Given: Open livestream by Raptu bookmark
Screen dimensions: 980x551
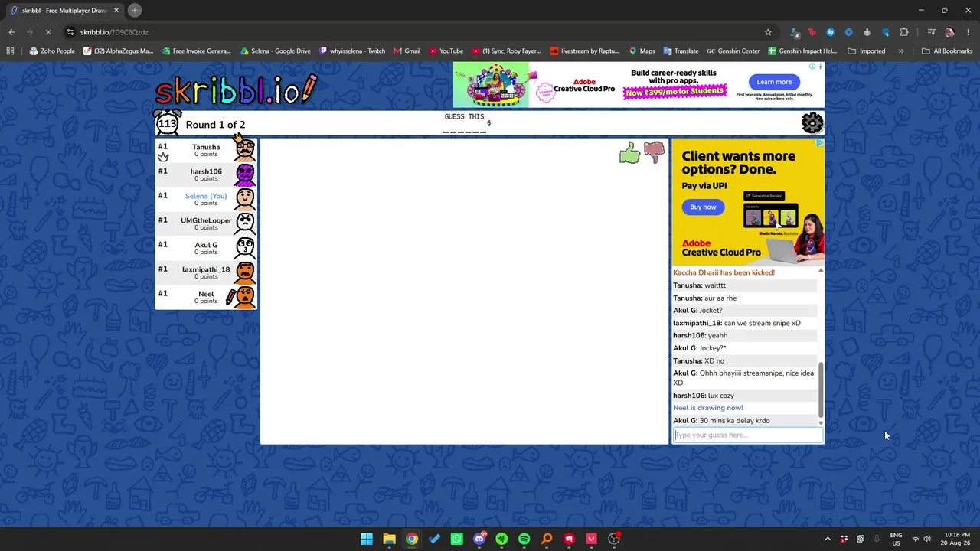Looking at the screenshot, I should (x=584, y=51).
